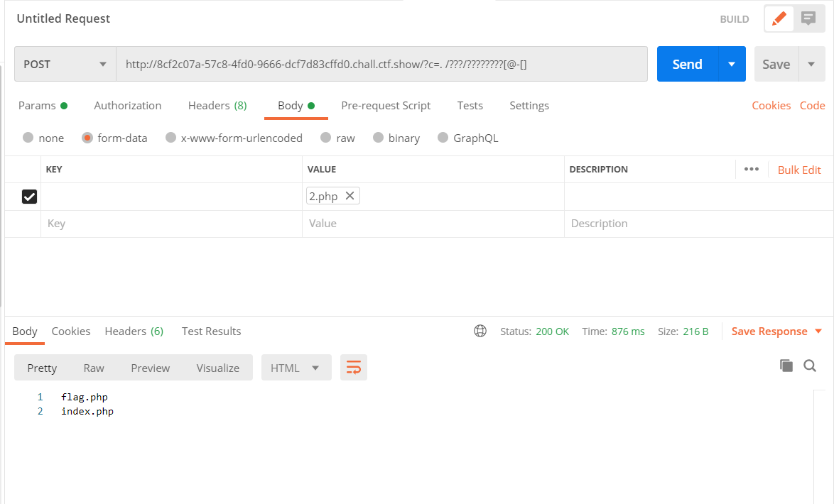Click the DESCRIPTION column header
This screenshot has width=834, height=504.
point(598,169)
